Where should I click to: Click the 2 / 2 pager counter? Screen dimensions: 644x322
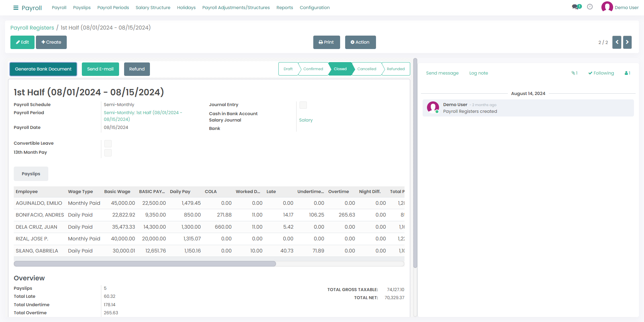click(x=603, y=42)
